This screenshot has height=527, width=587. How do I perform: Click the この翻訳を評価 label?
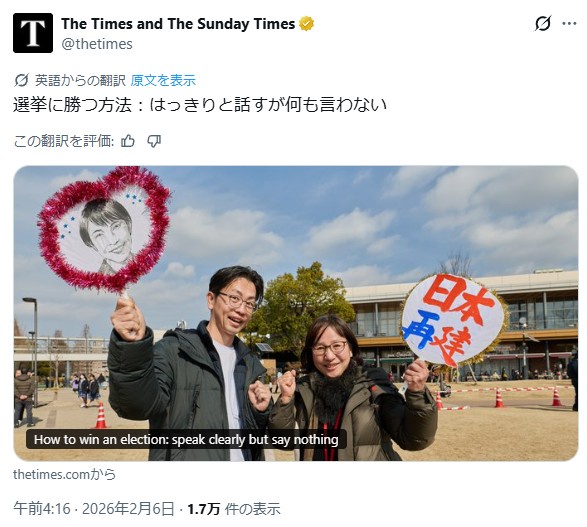point(64,141)
